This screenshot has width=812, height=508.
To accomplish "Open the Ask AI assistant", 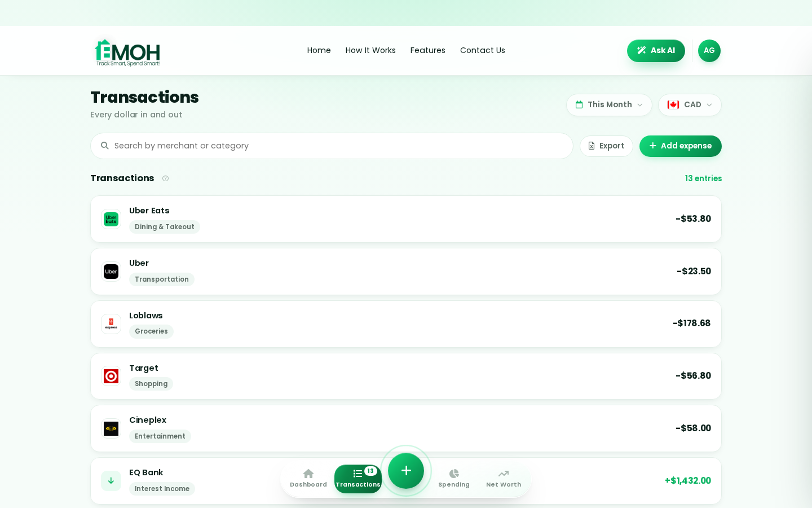I will 656,51.
